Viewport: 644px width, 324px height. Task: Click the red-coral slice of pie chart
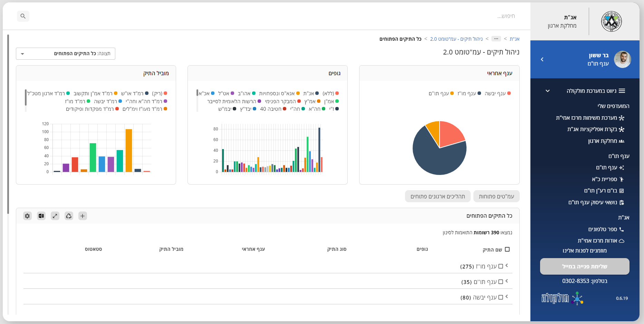pyautogui.click(x=450, y=134)
